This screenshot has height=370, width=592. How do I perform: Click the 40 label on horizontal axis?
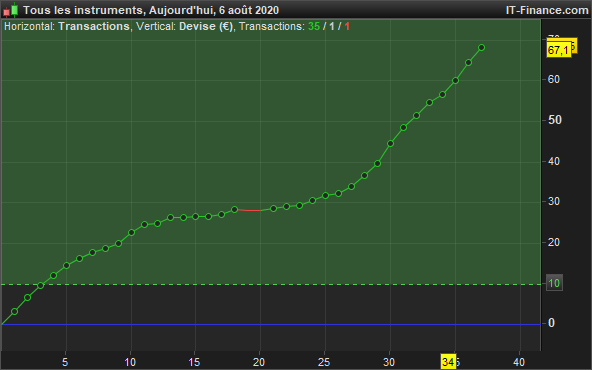[x=519, y=362]
